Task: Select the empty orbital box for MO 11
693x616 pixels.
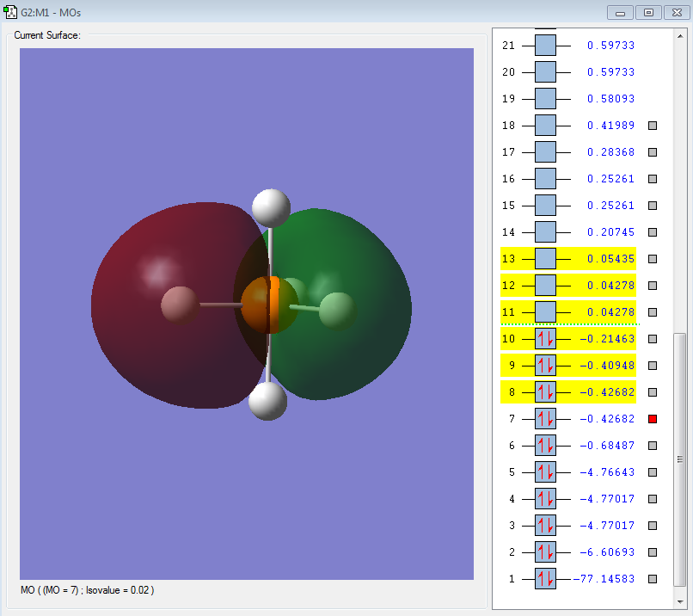Action: (545, 312)
